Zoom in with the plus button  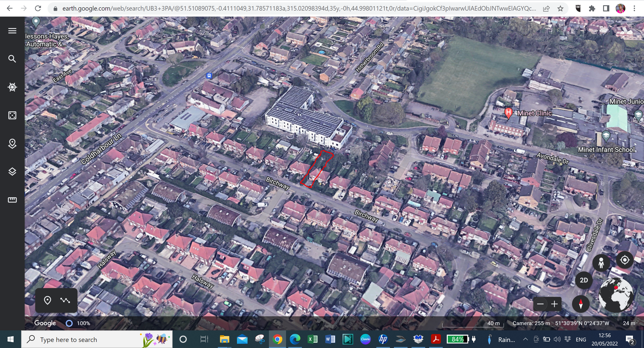[x=554, y=304]
